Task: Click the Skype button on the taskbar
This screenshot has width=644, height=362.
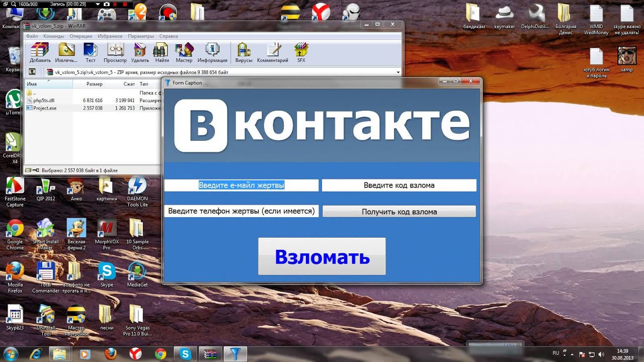Action: [185, 354]
